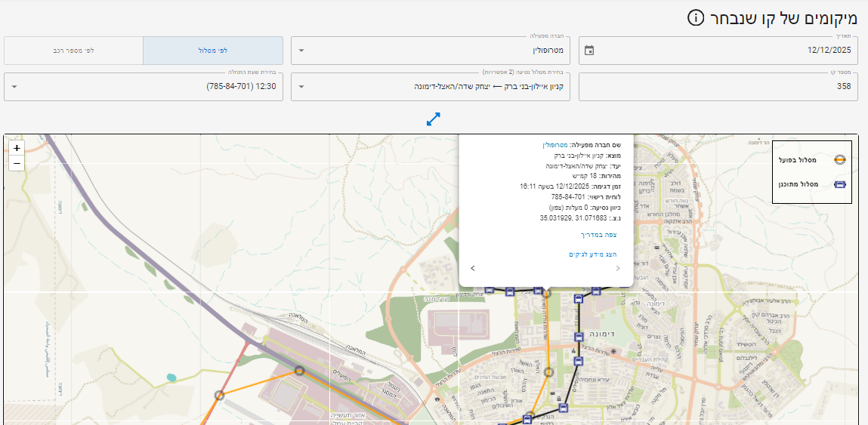
Task: Expand the travel route selection dropdown
Action: click(431, 87)
